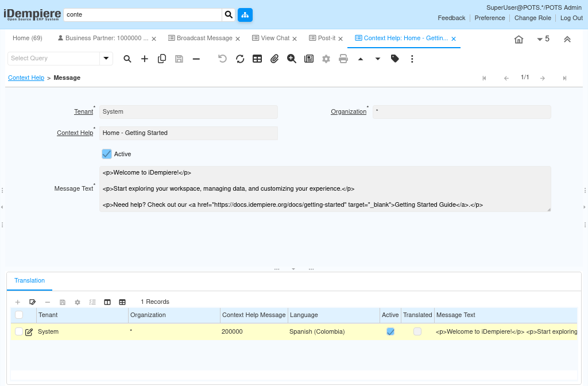Go to Home using the house icon
The height and width of the screenshot is (386, 588).
click(519, 39)
